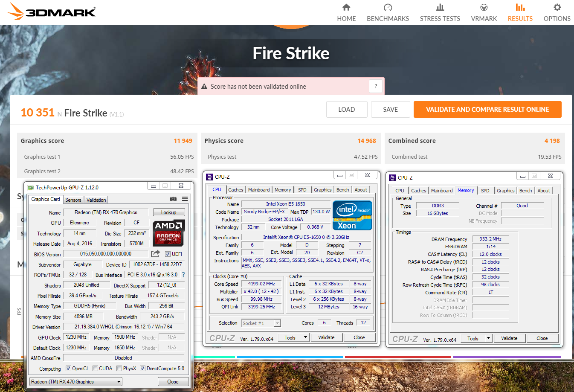Click the CPU-Z Specification field

306,237
